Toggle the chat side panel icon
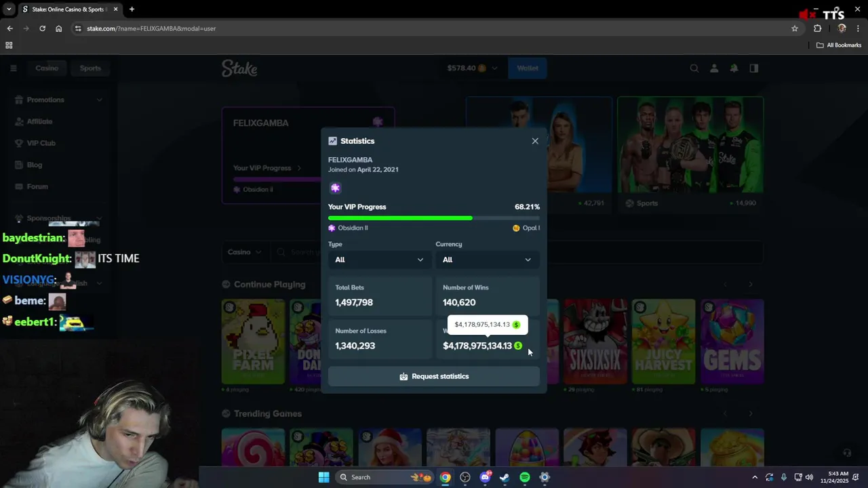 [753, 68]
